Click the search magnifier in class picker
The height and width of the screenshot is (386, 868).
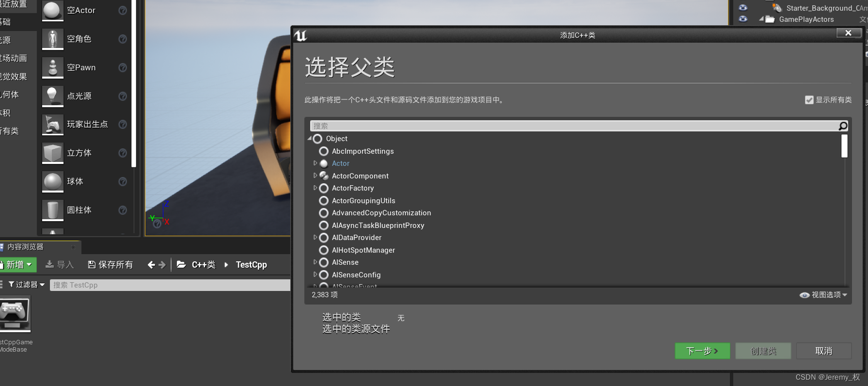[x=843, y=126]
